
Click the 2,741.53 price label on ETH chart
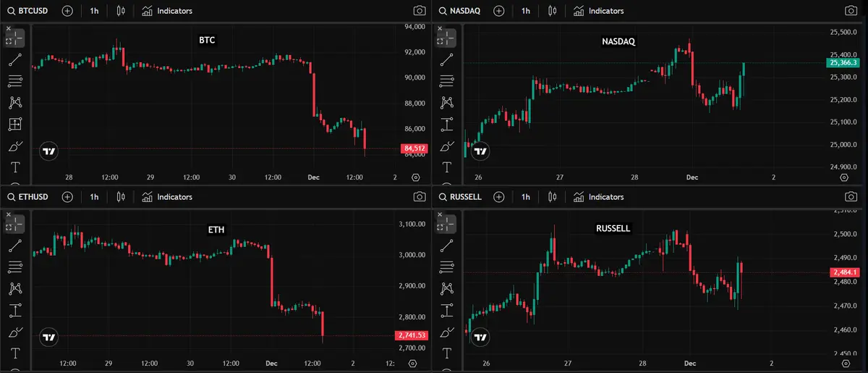[412, 335]
